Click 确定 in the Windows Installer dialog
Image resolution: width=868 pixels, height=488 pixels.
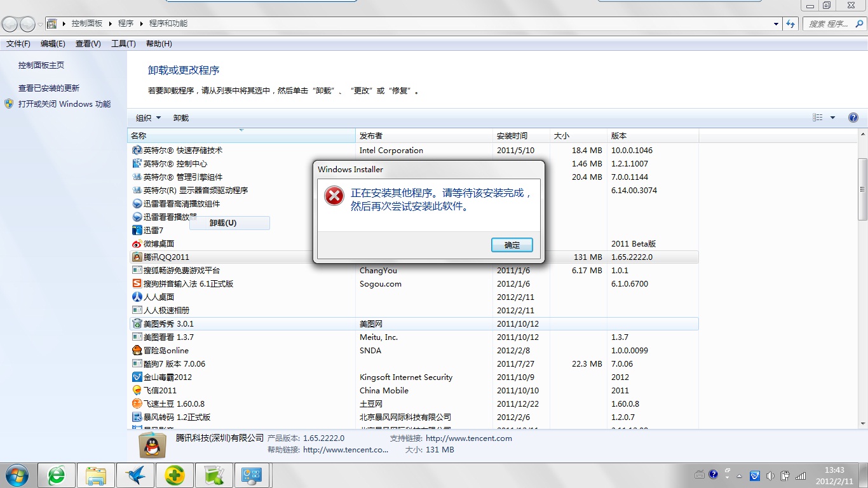tap(512, 245)
